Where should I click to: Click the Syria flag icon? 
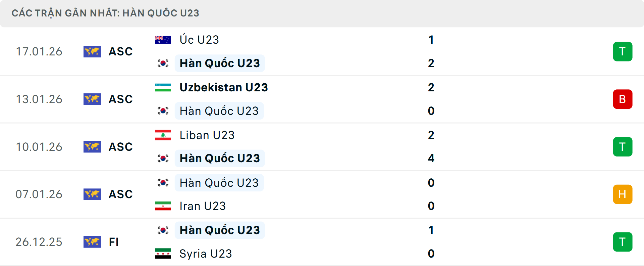[163, 254]
